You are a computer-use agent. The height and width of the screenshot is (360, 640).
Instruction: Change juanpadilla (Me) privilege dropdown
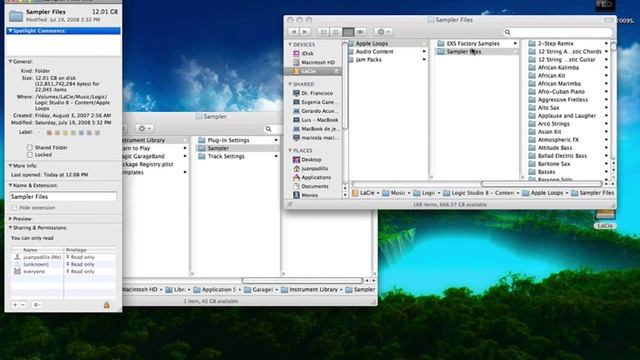point(81,258)
